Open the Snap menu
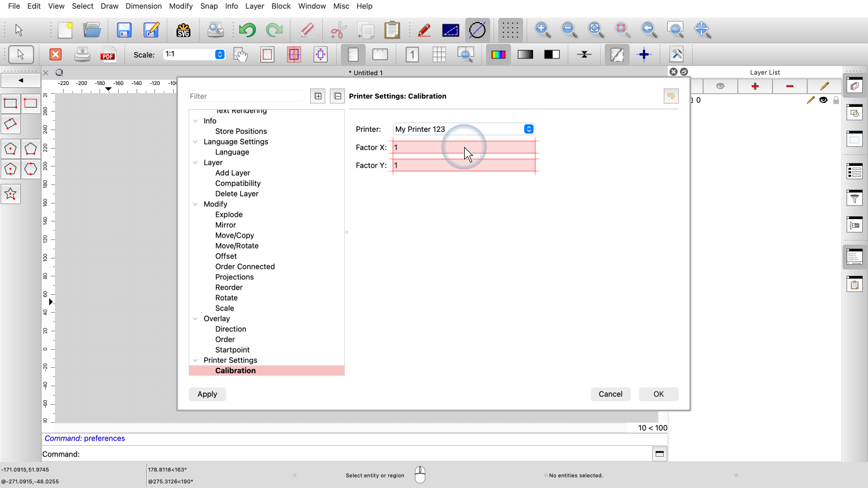This screenshot has width=868, height=488. [209, 6]
